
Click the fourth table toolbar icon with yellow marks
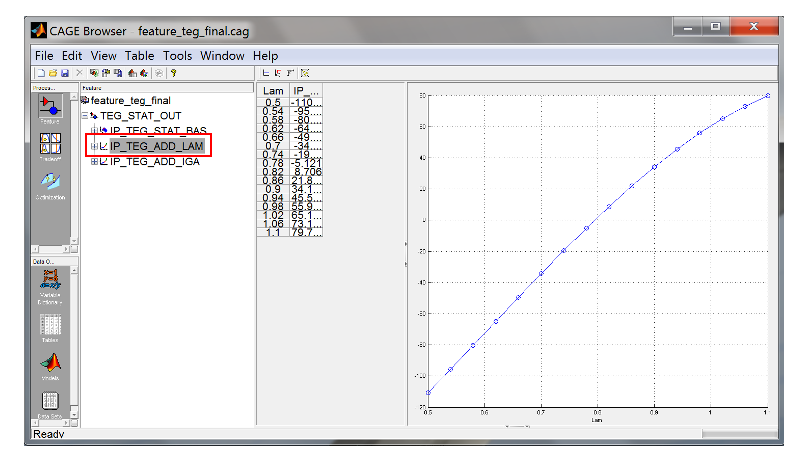(305, 73)
